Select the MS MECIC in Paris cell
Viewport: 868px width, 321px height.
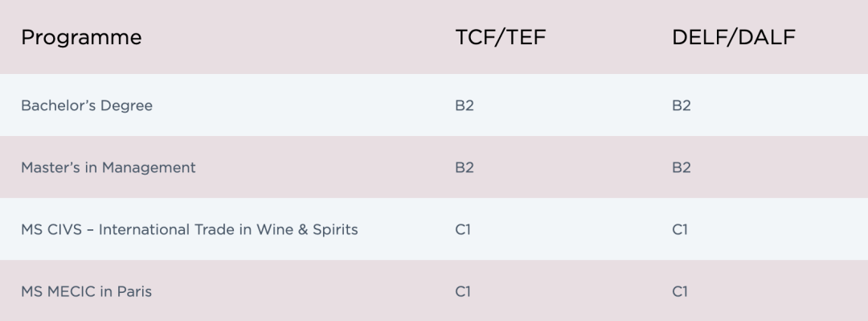click(x=86, y=291)
